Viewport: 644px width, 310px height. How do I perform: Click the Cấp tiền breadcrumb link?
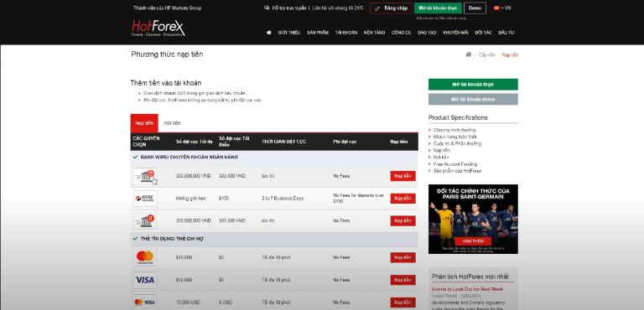pyautogui.click(x=486, y=55)
